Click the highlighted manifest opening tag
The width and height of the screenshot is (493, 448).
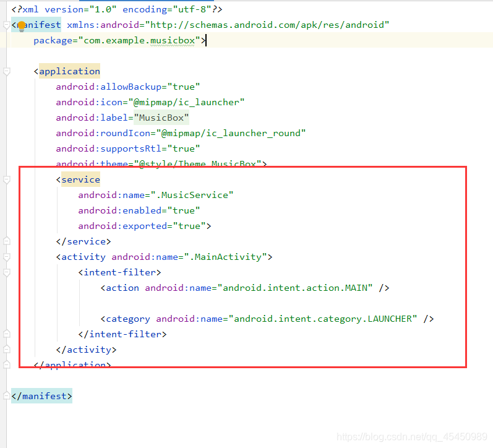coord(36,25)
